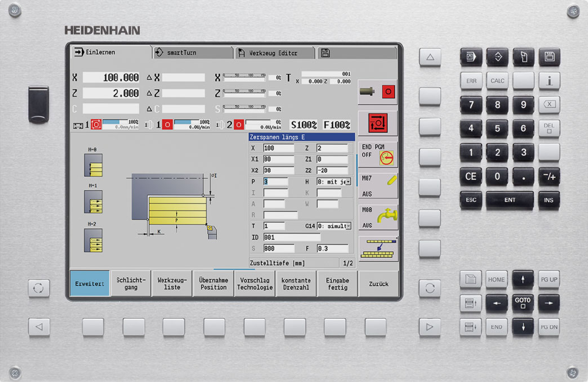
Task: Click the X axis load bar
Action: (245, 78)
